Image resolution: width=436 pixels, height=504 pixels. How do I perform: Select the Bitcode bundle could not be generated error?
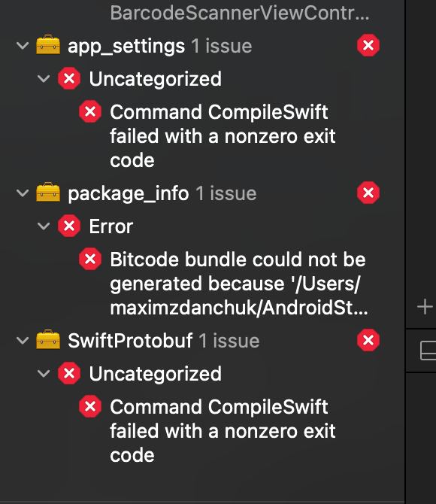[x=239, y=284]
